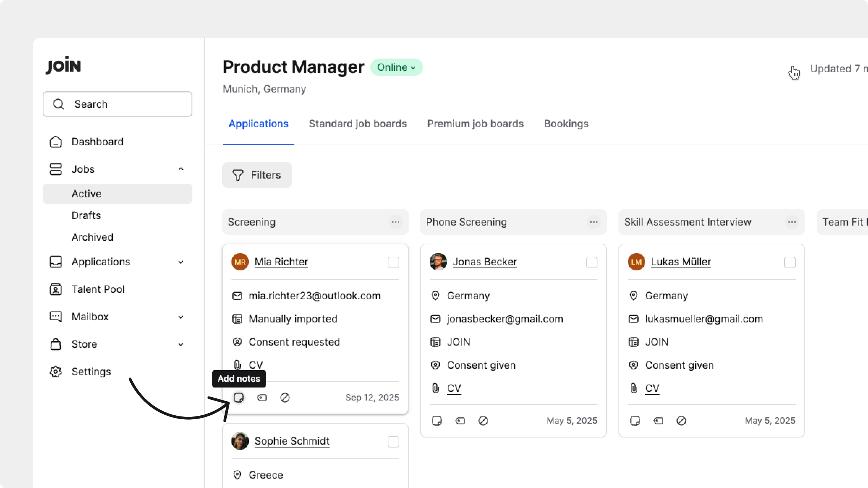Click the Filters button
This screenshot has height=488, width=868.
pos(257,175)
